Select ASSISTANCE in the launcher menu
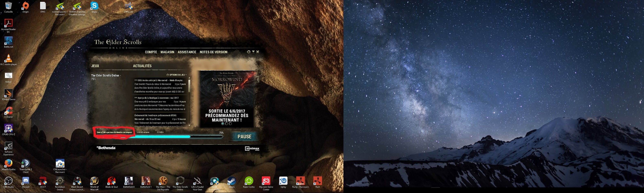 coord(187,52)
